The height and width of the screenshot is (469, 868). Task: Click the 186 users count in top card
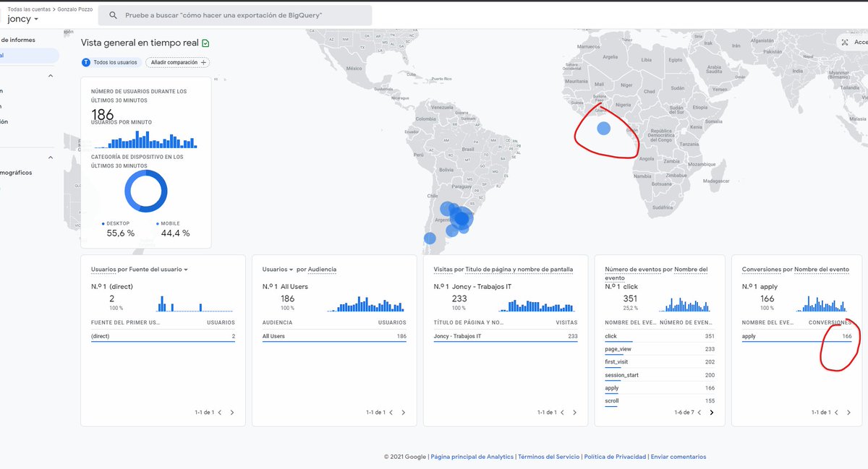coord(103,115)
